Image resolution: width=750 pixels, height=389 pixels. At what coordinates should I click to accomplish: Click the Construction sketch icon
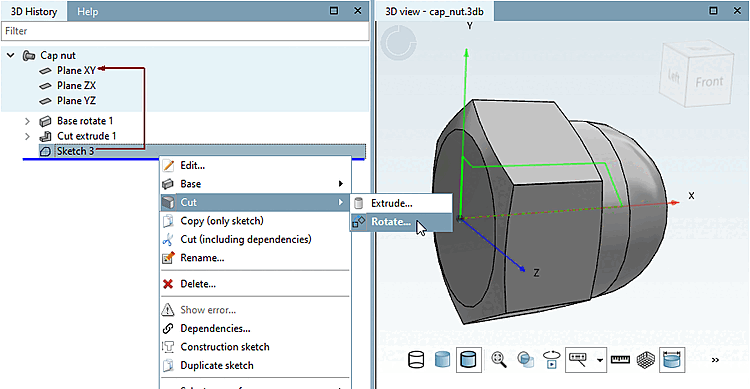[168, 347]
